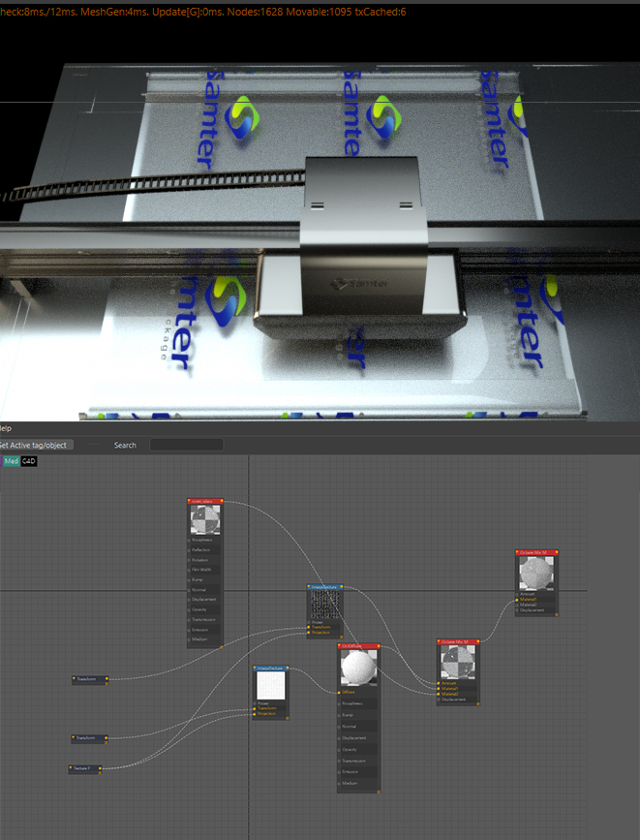Select the white ImageTexture preview
Screen dimensions: 640x840
[x=270, y=686]
